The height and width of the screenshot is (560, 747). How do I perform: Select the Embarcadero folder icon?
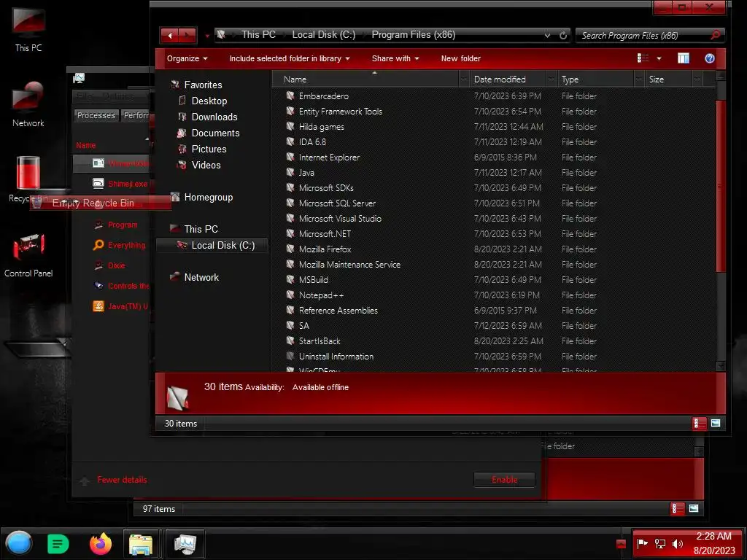[290, 96]
